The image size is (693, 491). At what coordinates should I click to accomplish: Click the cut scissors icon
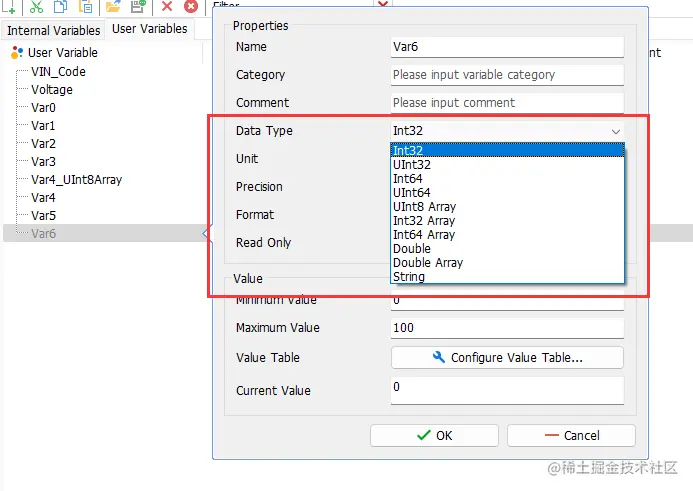36,6
